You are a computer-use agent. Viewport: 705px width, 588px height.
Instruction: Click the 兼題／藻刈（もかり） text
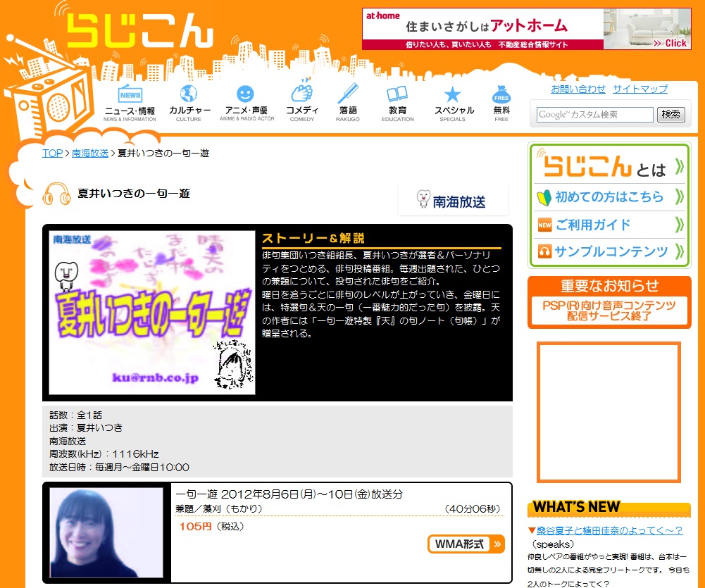(219, 509)
